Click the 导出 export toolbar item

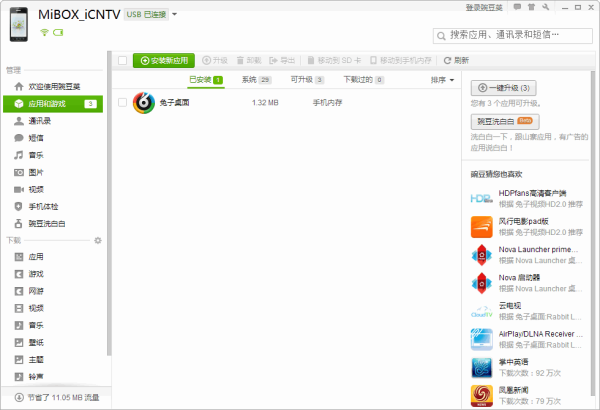coord(282,60)
